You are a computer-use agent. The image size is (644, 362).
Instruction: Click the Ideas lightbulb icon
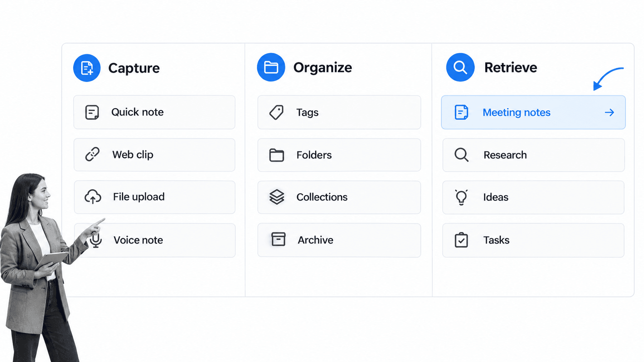click(461, 197)
